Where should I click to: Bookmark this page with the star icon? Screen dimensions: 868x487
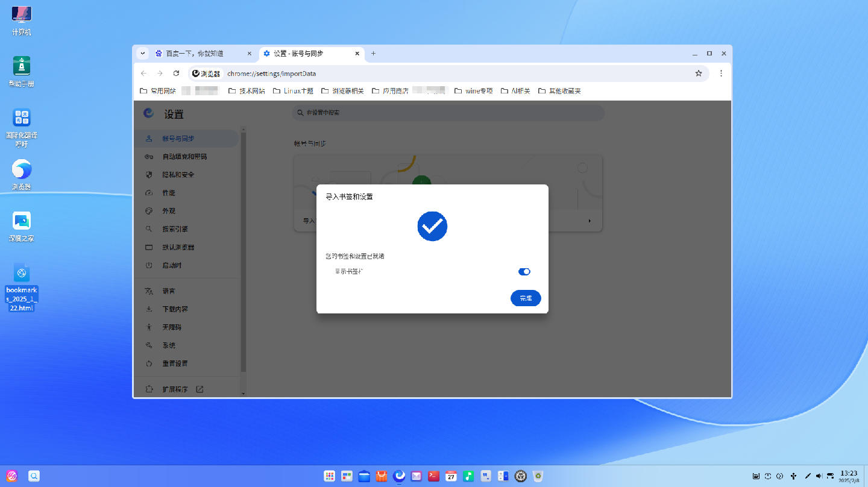pyautogui.click(x=699, y=74)
